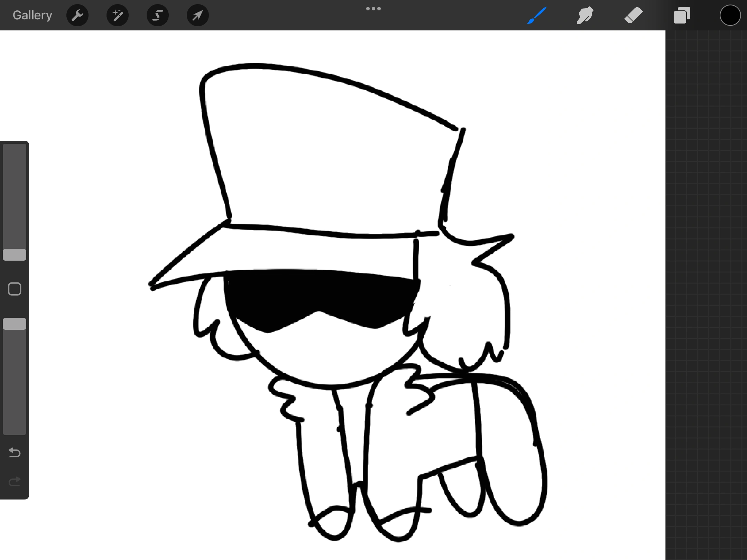
Task: Select the Eraser tool
Action: click(x=634, y=15)
